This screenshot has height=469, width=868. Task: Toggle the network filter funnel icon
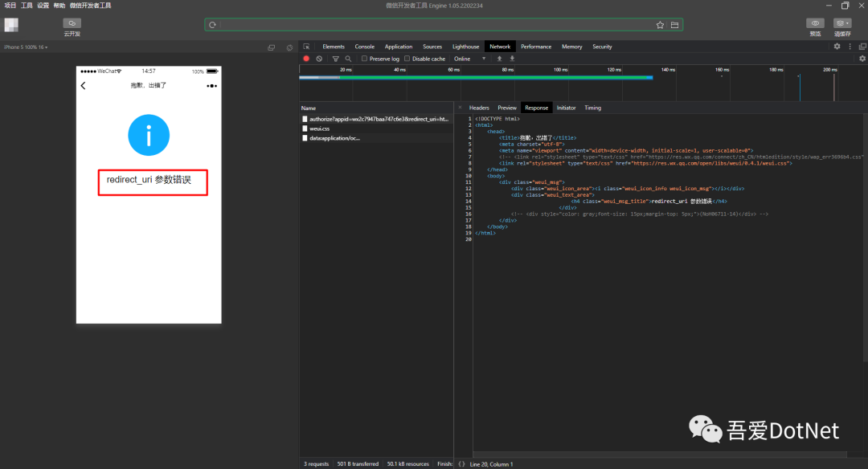click(x=336, y=59)
